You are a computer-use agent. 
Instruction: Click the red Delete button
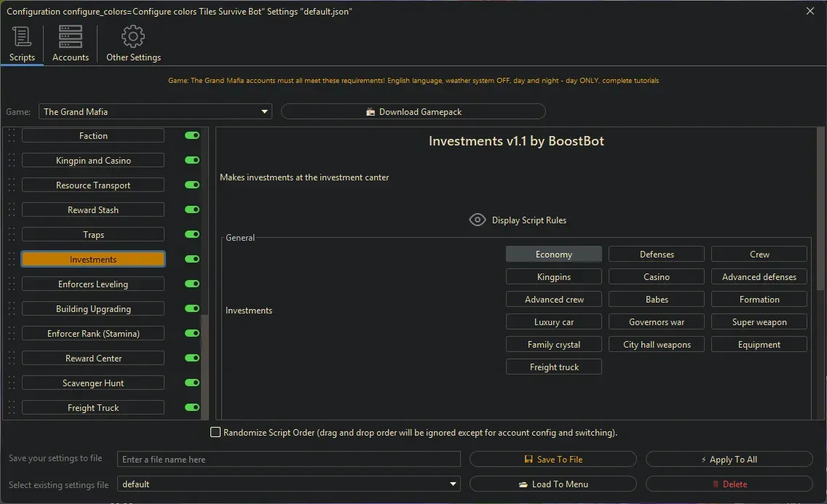tap(729, 484)
